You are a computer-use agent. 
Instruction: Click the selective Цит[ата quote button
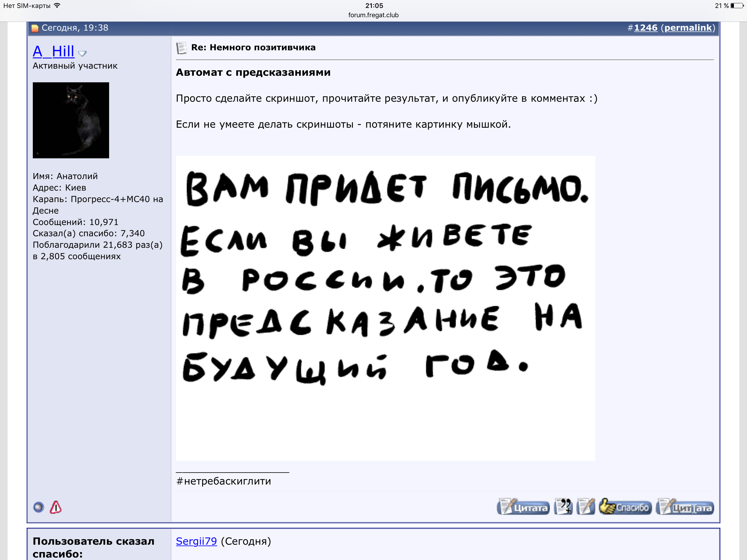click(685, 507)
